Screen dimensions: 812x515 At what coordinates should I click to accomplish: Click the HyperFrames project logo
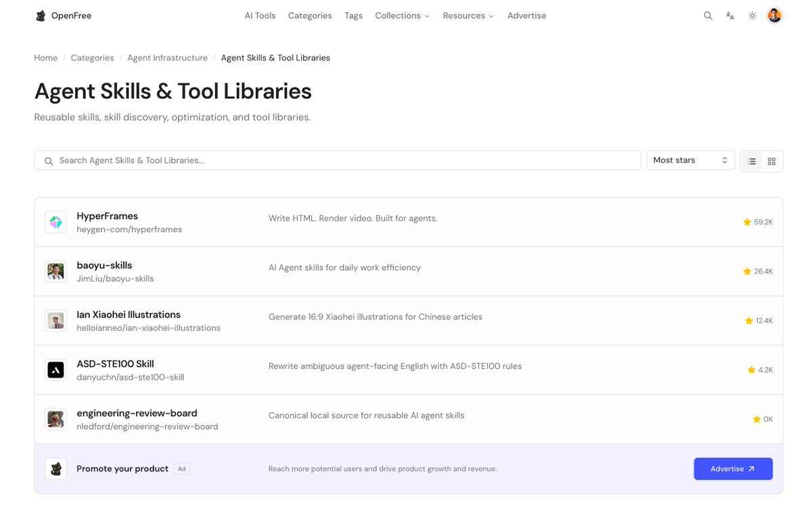coord(55,222)
